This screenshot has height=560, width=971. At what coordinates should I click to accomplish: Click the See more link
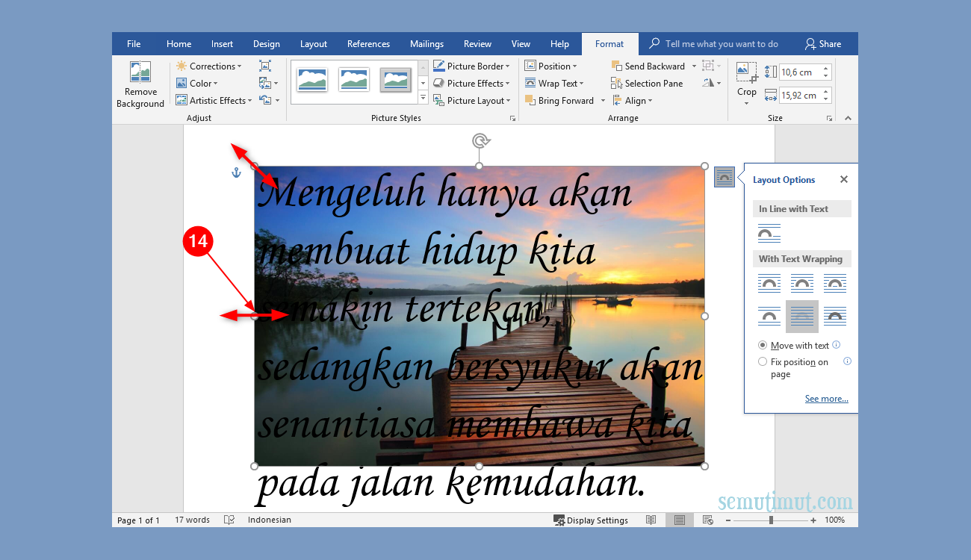[x=826, y=398]
